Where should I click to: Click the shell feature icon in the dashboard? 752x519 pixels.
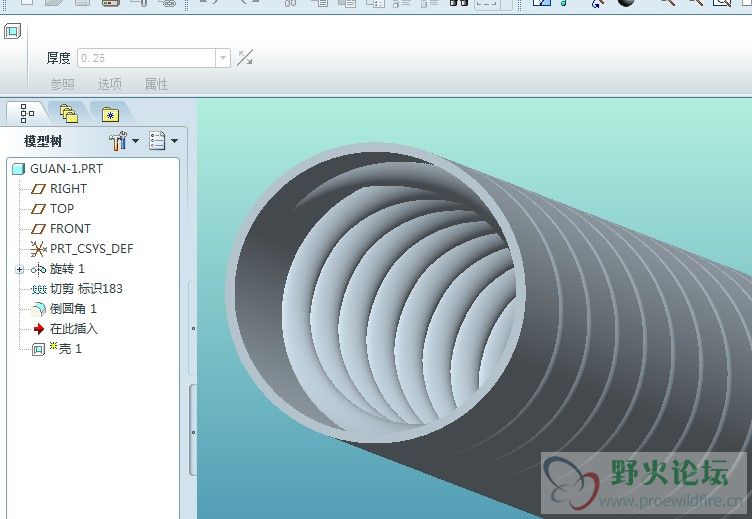[x=12, y=32]
